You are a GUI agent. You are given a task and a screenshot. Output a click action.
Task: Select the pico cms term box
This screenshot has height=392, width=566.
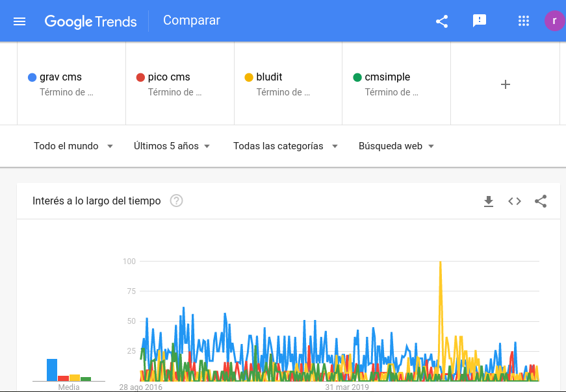[169, 77]
